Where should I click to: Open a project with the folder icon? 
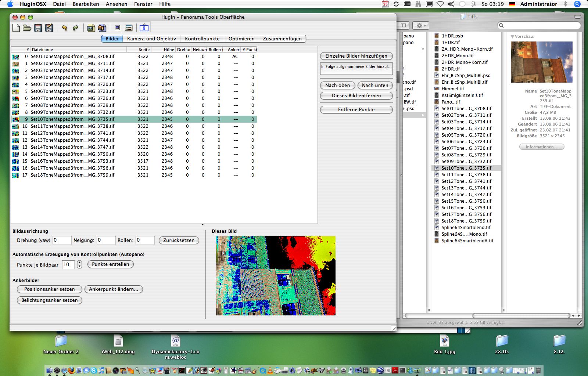(27, 28)
